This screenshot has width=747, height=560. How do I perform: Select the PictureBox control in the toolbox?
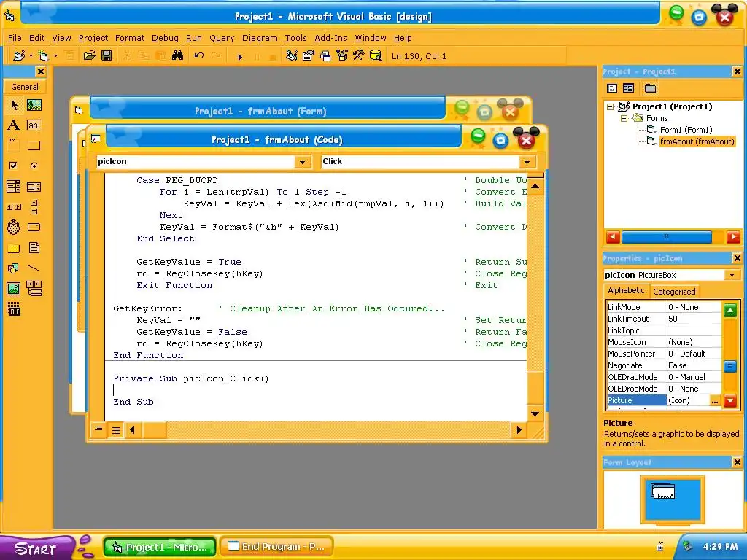coord(34,105)
